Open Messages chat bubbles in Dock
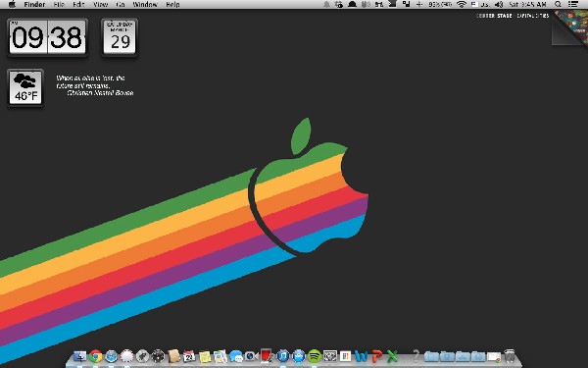The image size is (588, 368). pos(236,355)
